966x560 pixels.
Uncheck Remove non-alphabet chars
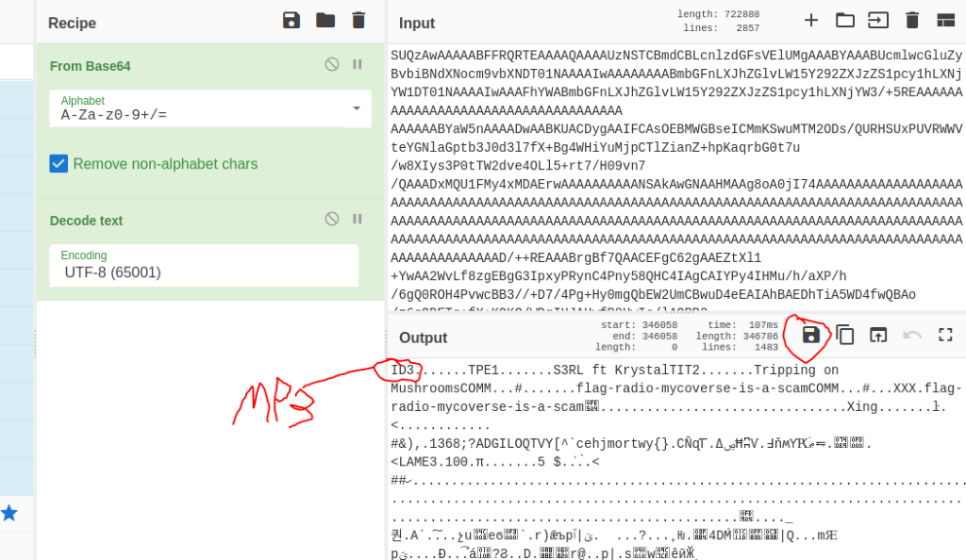point(59,164)
